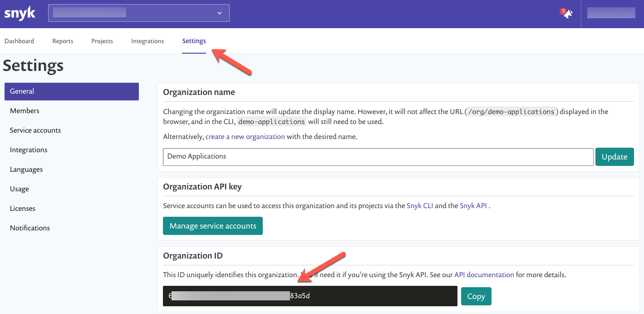This screenshot has height=314, width=644.
Task: Click the Snyk logo in the header
Action: coord(20,13)
